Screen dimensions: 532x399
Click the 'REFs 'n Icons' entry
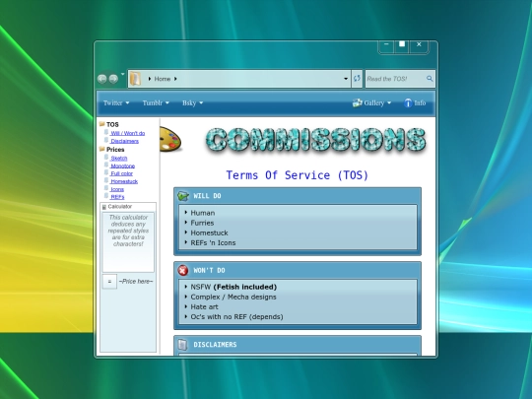[213, 243]
